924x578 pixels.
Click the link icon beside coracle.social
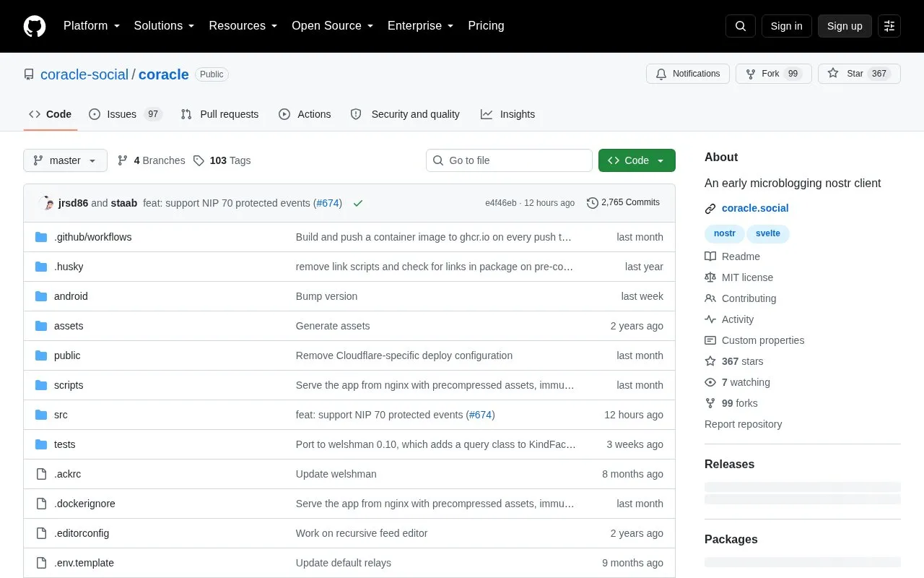pyautogui.click(x=710, y=209)
